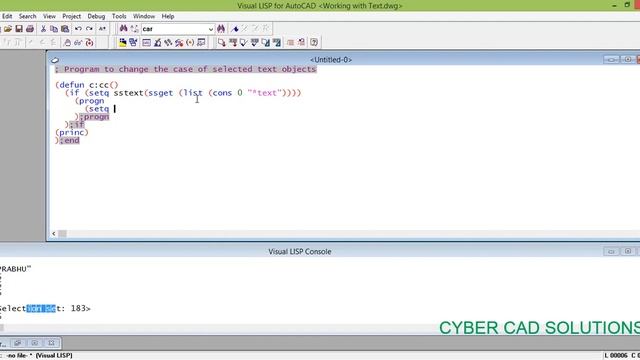Use Complete Word icon
This screenshot has width=640, height=360.
point(102,29)
